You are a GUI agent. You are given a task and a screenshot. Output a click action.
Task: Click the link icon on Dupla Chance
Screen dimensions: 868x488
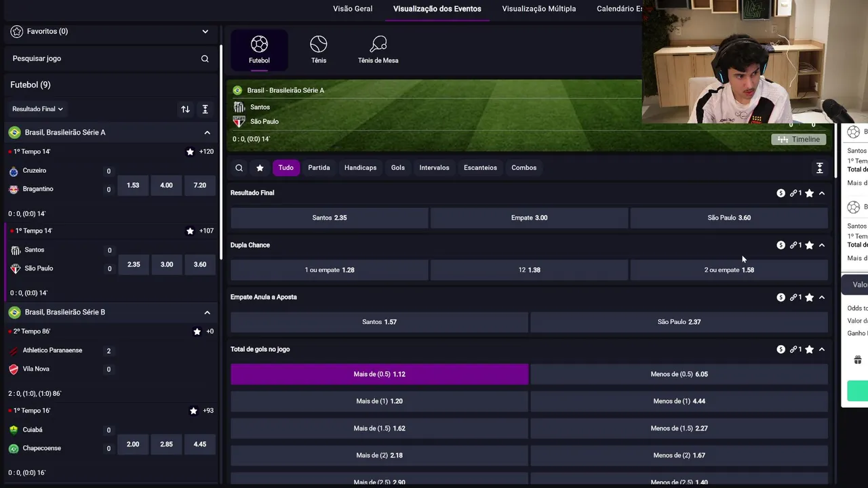[x=793, y=245]
